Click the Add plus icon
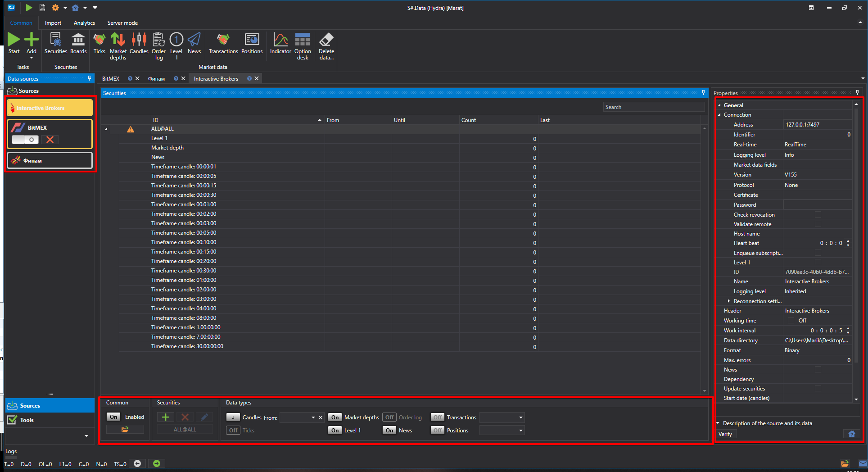Screen dimensions: 868x472 tap(32, 40)
